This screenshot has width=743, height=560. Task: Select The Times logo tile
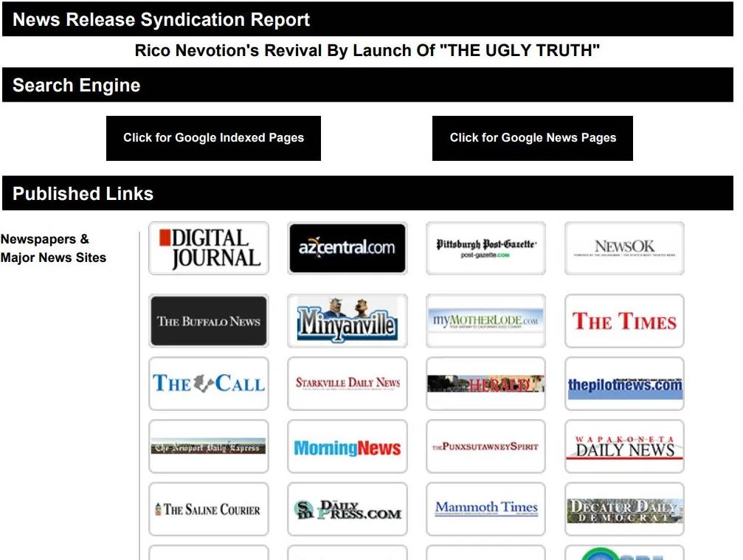[x=624, y=321]
